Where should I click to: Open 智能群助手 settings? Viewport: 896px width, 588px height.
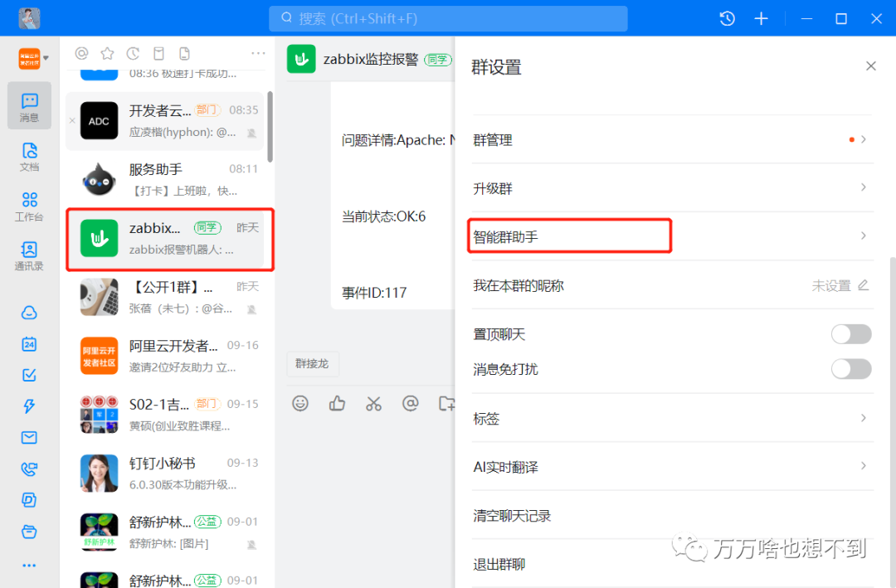[x=673, y=236]
